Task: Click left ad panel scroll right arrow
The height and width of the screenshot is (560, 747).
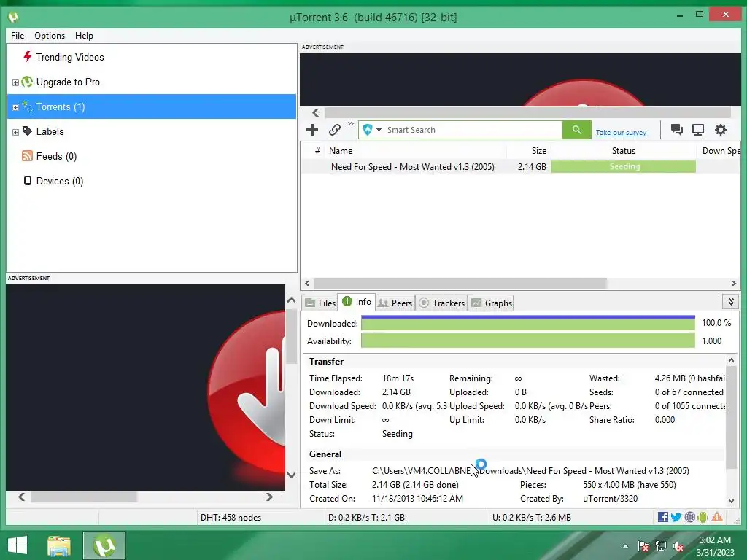Action: pyautogui.click(x=269, y=497)
